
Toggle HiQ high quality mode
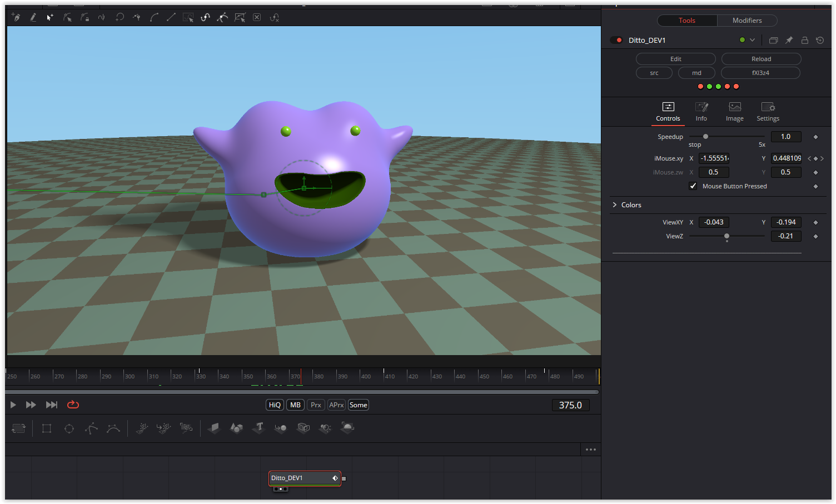point(275,405)
